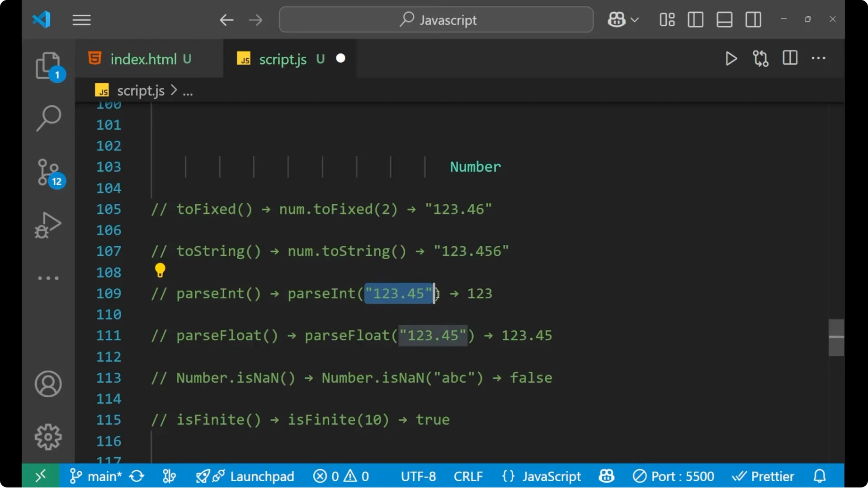The image size is (868, 488).
Task: Click the quick fix lightbulb on line 108
Action: coord(160,270)
